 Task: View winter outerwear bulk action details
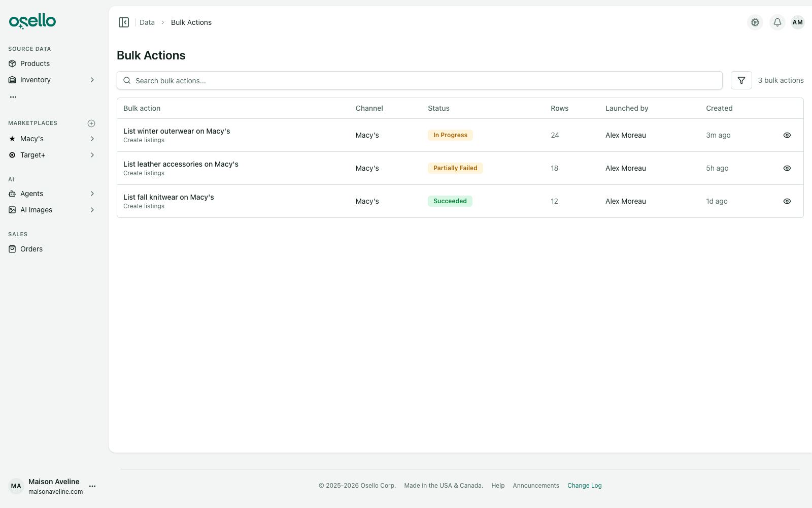tap(787, 135)
